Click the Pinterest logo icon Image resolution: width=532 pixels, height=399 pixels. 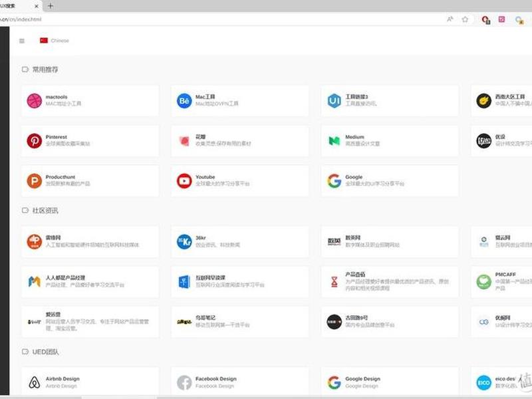point(35,140)
